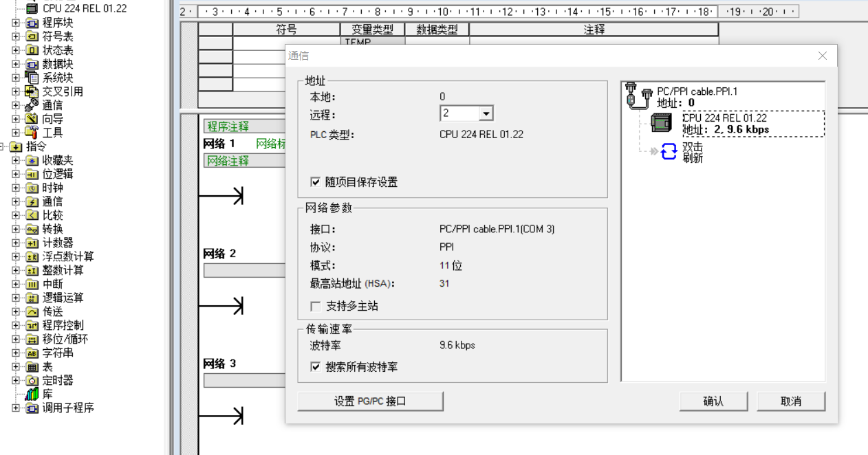Click the 双击 刷新 refresh text
The height and width of the screenshot is (455, 868).
point(693,153)
